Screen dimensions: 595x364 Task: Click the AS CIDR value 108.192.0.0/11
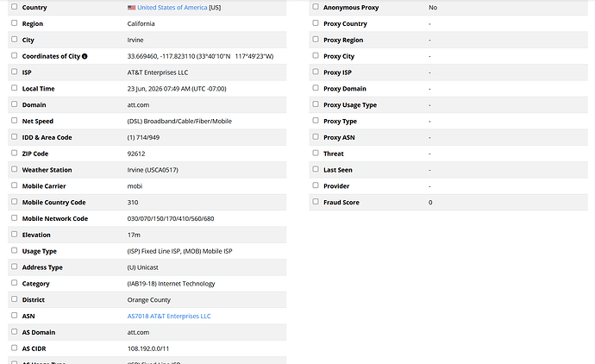click(148, 348)
